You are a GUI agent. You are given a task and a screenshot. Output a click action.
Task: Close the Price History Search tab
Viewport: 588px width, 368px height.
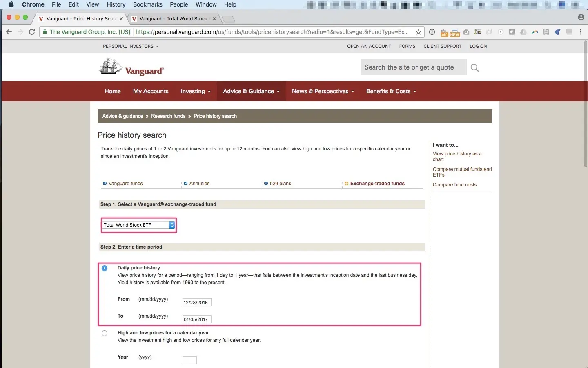[121, 19]
